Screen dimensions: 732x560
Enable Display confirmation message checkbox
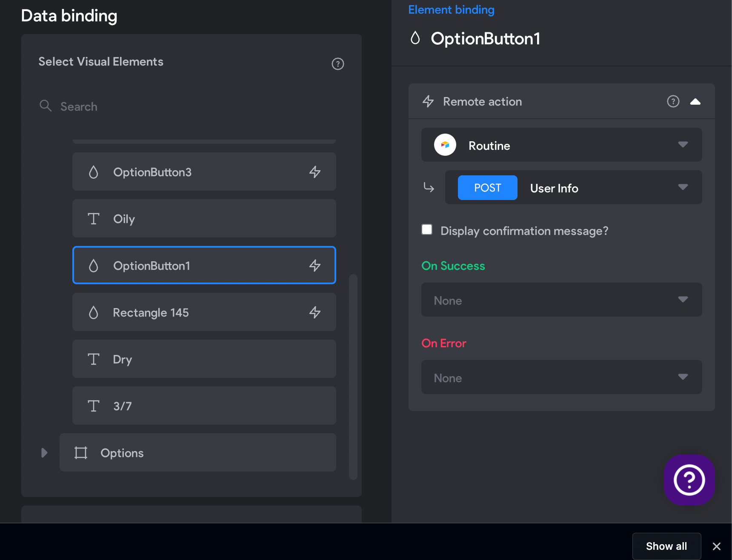[x=427, y=230]
